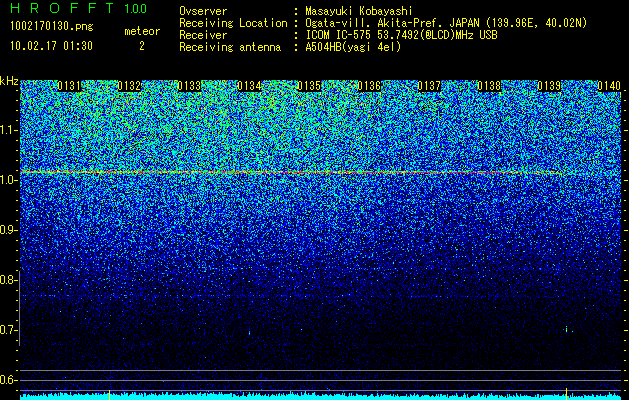Click the Receiver label
The width and height of the screenshot is (629, 400).
click(x=203, y=35)
